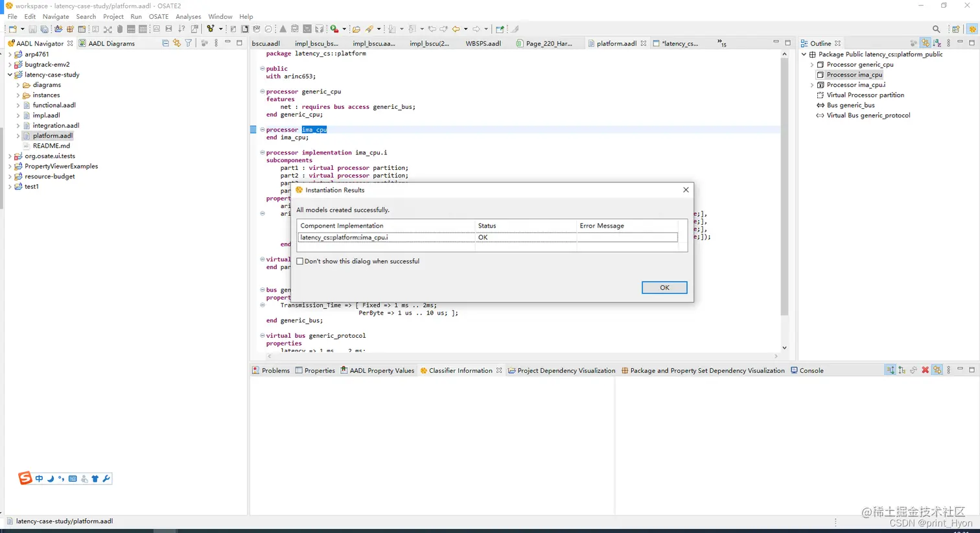Collapse the public section code fold
The height and width of the screenshot is (533, 980).
pos(262,68)
